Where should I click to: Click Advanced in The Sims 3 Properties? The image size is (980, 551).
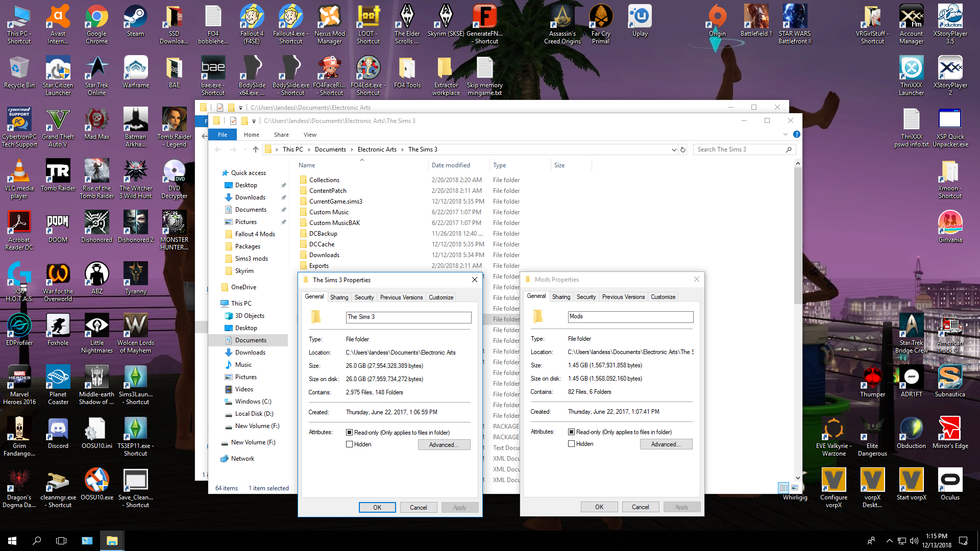[x=444, y=445]
